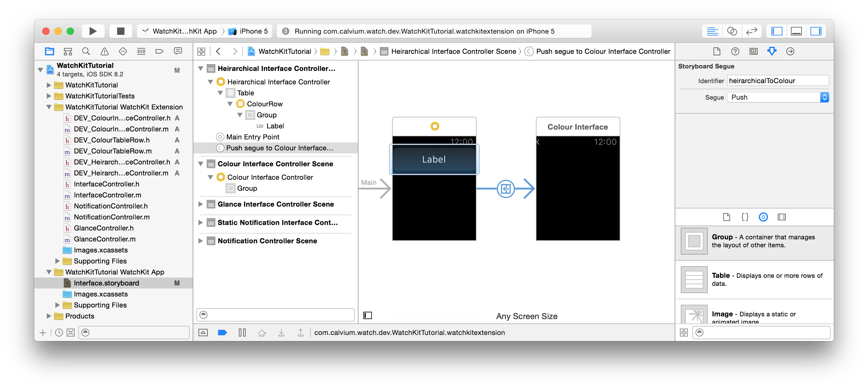Toggle the Utilities panel visibility
The height and width of the screenshot is (390, 868).
coord(816,31)
